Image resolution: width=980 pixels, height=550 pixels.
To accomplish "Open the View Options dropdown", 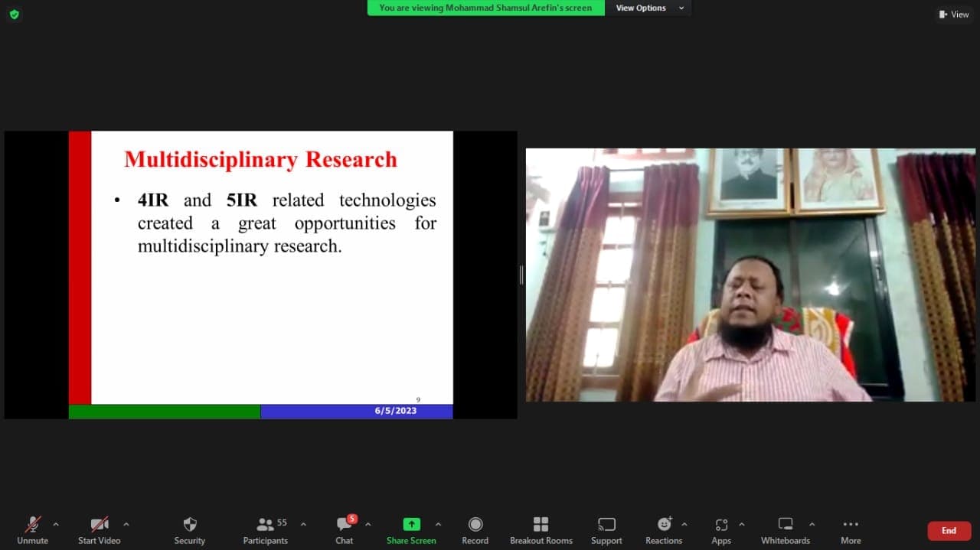I will pyautogui.click(x=648, y=8).
